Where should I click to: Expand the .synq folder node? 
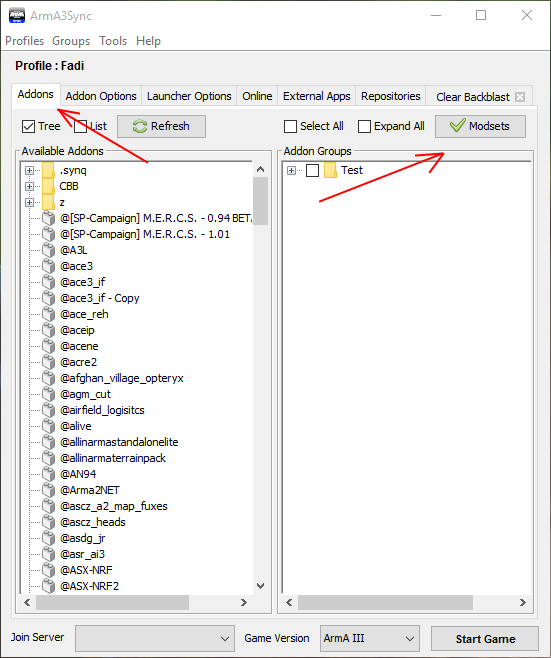click(29, 170)
